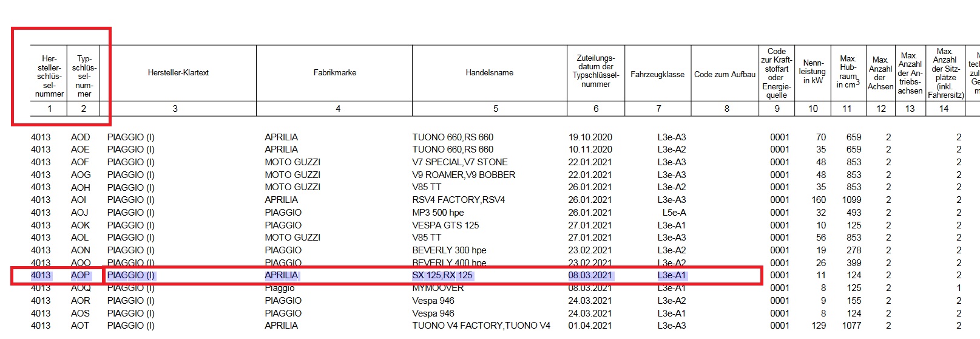Click type key AOG cell

coord(81,175)
